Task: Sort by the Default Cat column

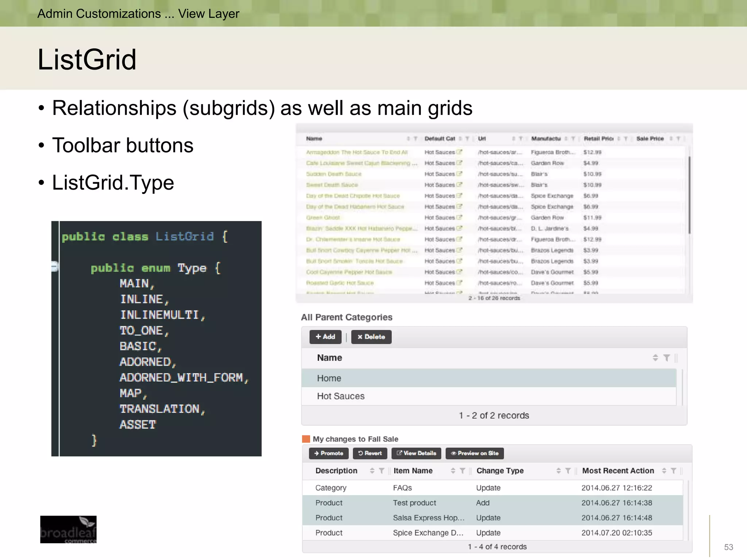Action: coord(460,139)
